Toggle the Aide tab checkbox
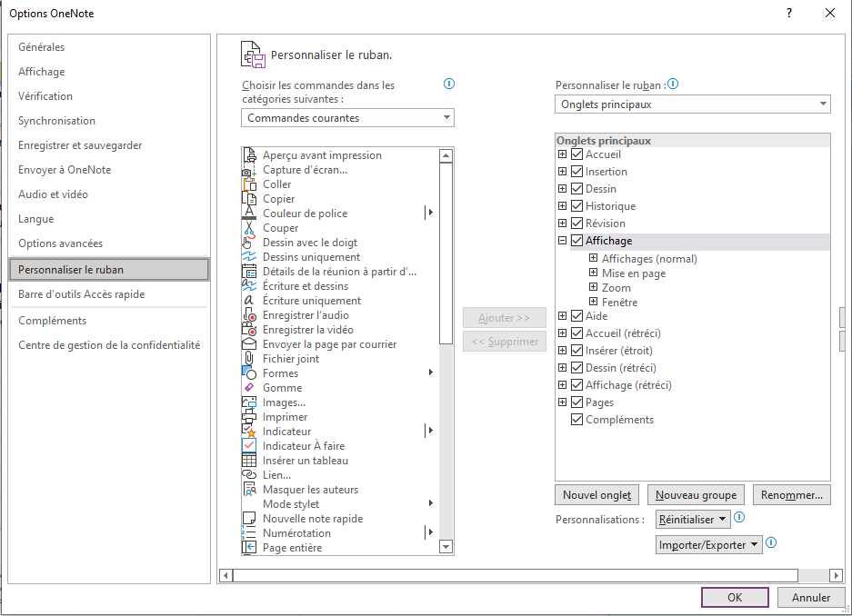 click(x=577, y=316)
